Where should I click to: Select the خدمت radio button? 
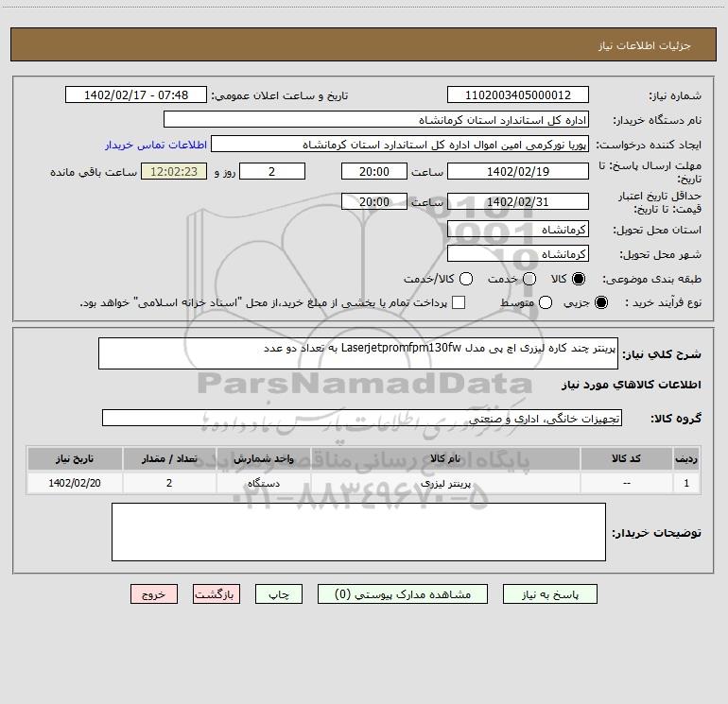[x=529, y=279]
